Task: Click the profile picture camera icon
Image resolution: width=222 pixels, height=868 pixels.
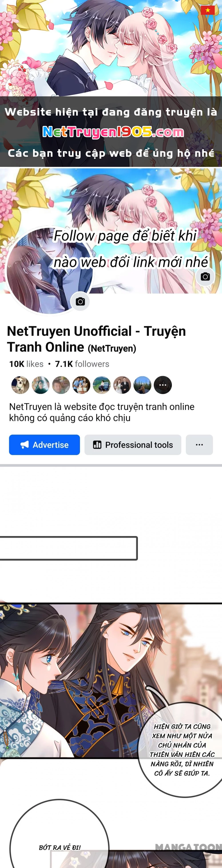Action: (x=80, y=301)
